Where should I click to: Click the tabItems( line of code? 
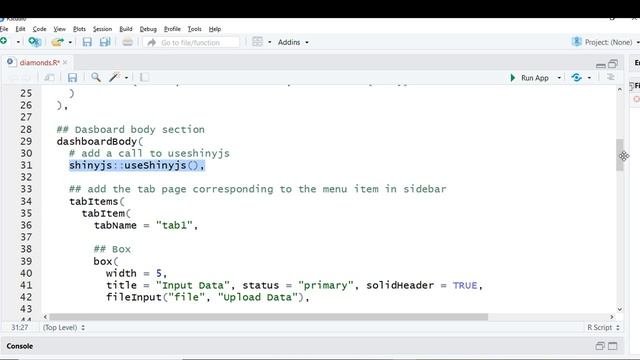coord(97,201)
